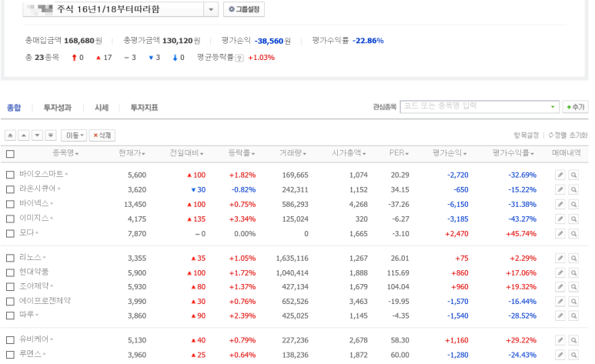595x364 pixels.
Task: Click magnifier icon for 모다 row
Action: pyautogui.click(x=573, y=233)
